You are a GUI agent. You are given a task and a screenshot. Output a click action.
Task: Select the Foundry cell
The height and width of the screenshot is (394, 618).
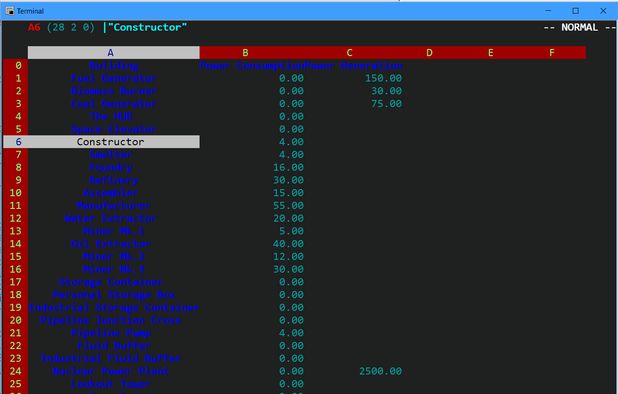pyautogui.click(x=110, y=167)
